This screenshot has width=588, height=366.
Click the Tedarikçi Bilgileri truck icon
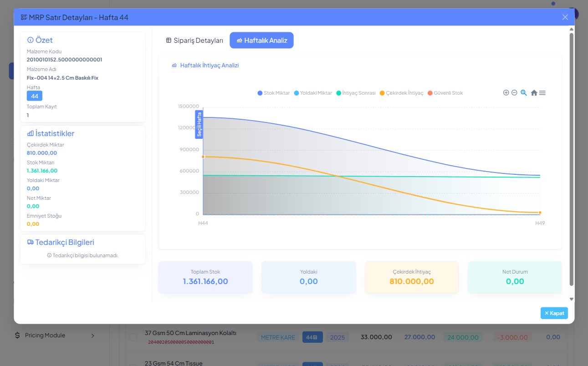pyautogui.click(x=31, y=242)
